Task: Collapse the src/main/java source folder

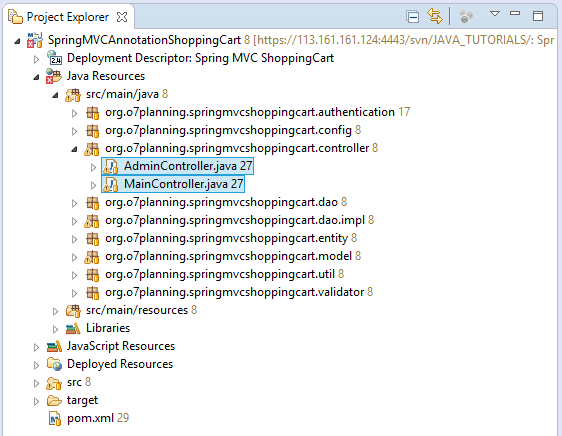Action: [55, 95]
